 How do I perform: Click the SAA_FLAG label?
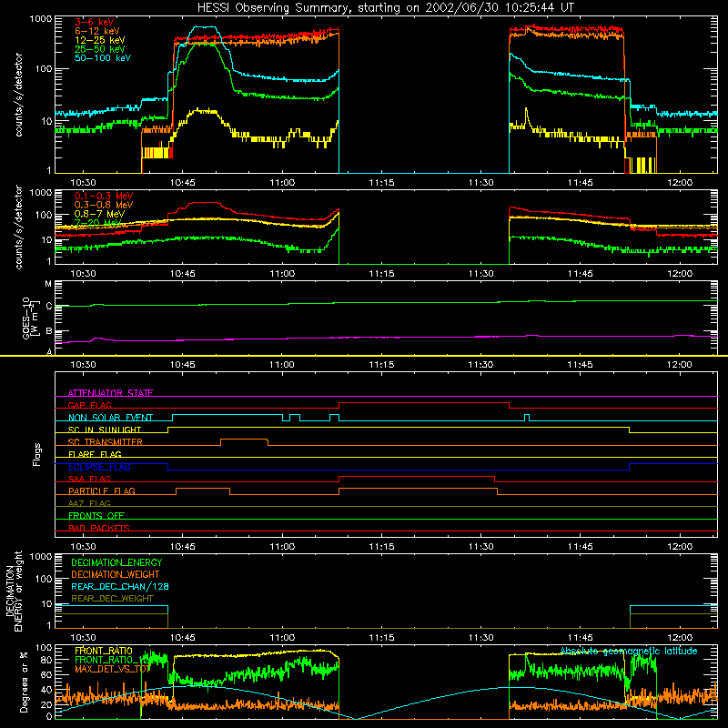89,479
